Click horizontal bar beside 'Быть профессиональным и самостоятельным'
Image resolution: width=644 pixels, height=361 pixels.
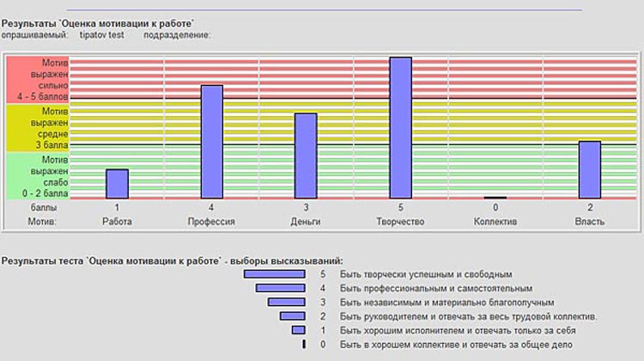281,288
